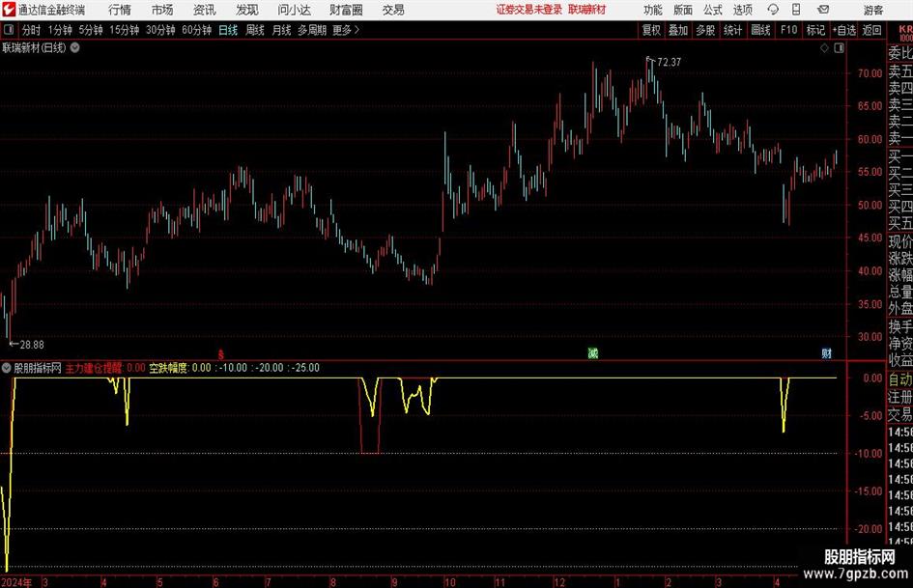This screenshot has width=913, height=588.
Task: Open the 交易 menu
Action: [393, 10]
